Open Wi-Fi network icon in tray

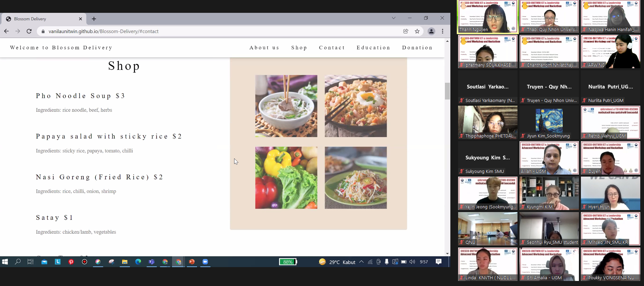point(370,262)
